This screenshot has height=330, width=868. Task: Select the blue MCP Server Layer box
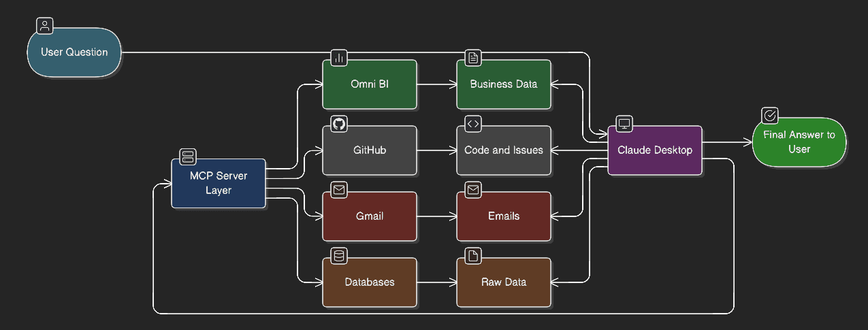coord(219,183)
